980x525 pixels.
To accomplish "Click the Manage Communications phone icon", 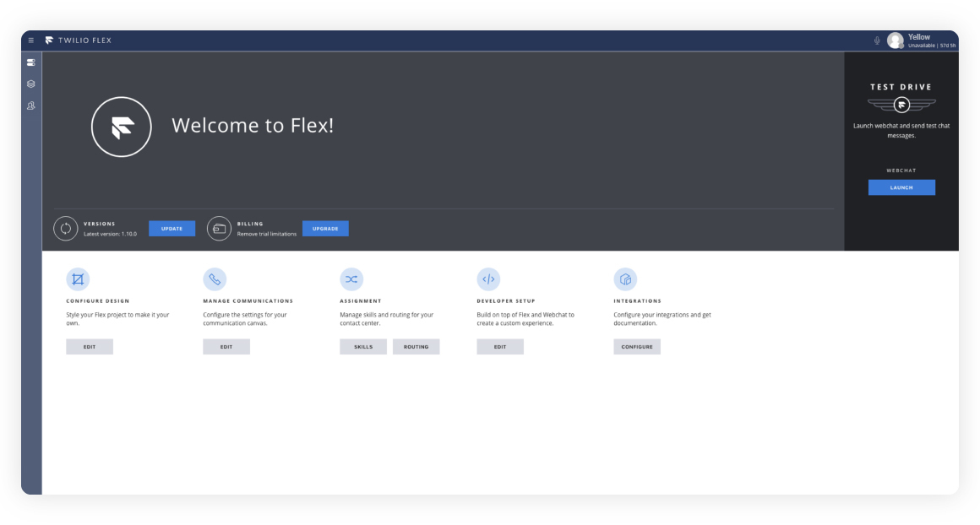I will click(x=215, y=279).
